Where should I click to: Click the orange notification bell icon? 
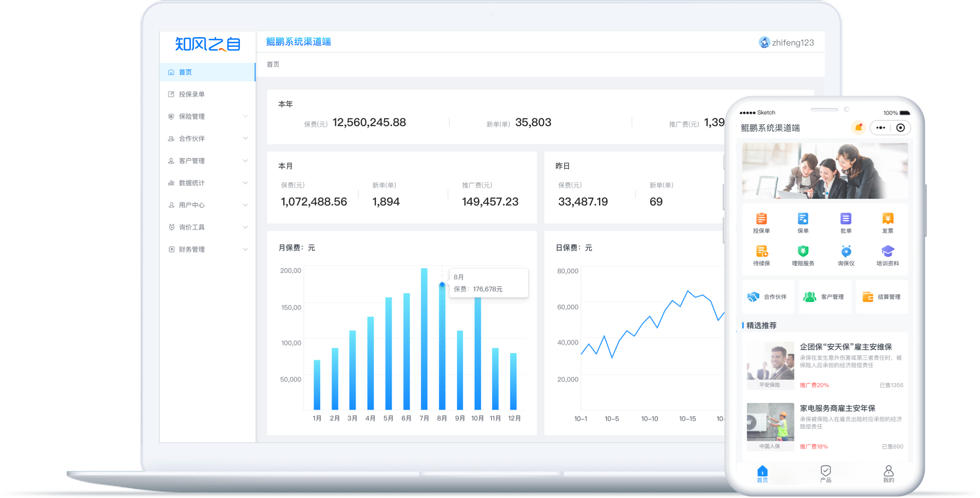coord(858,127)
